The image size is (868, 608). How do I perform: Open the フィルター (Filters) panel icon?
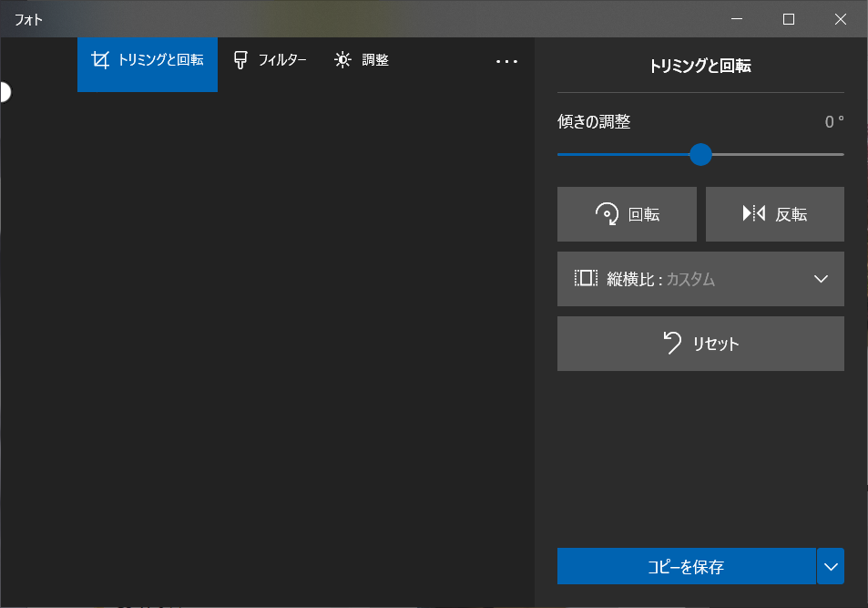tap(240, 59)
